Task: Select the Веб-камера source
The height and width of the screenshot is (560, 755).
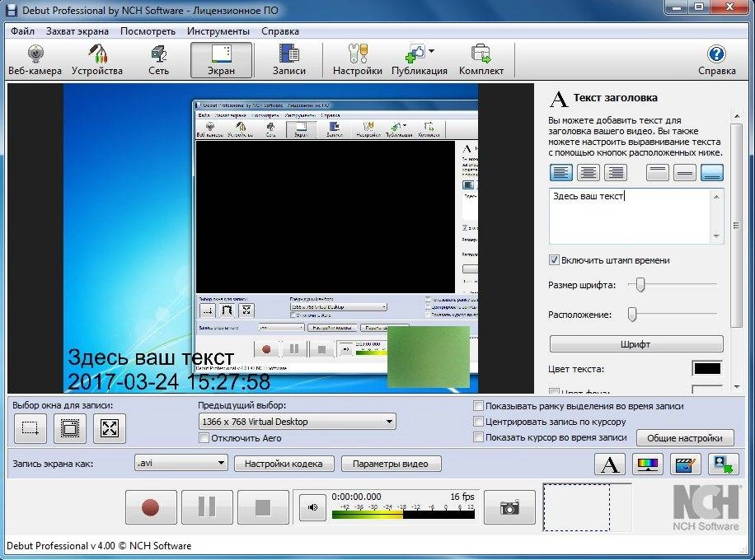Action: (x=35, y=60)
